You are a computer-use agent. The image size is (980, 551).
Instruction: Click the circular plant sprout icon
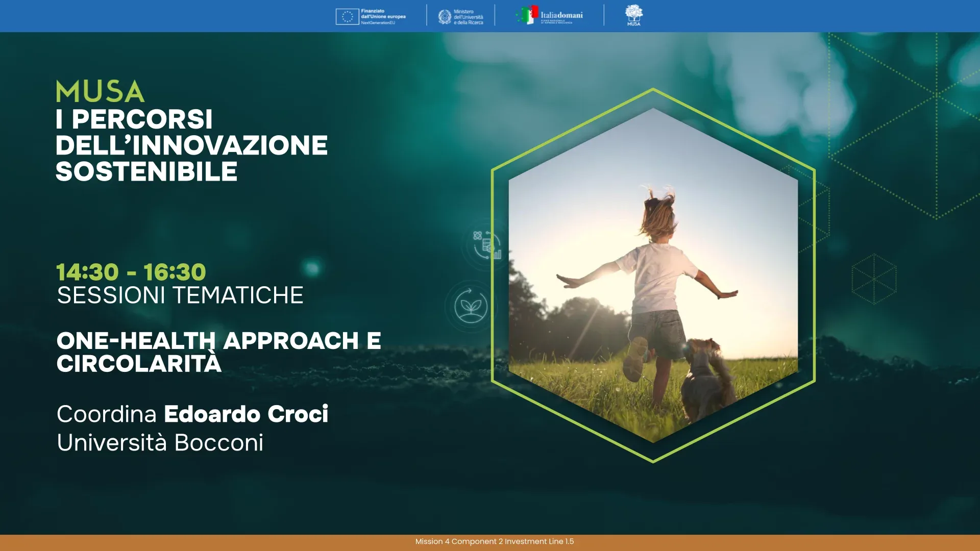(471, 306)
